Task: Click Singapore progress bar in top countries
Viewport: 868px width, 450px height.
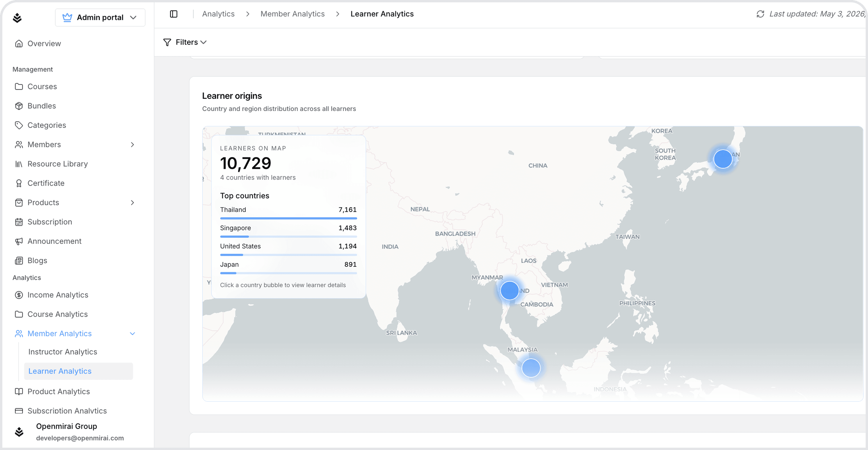Action: [x=289, y=236]
